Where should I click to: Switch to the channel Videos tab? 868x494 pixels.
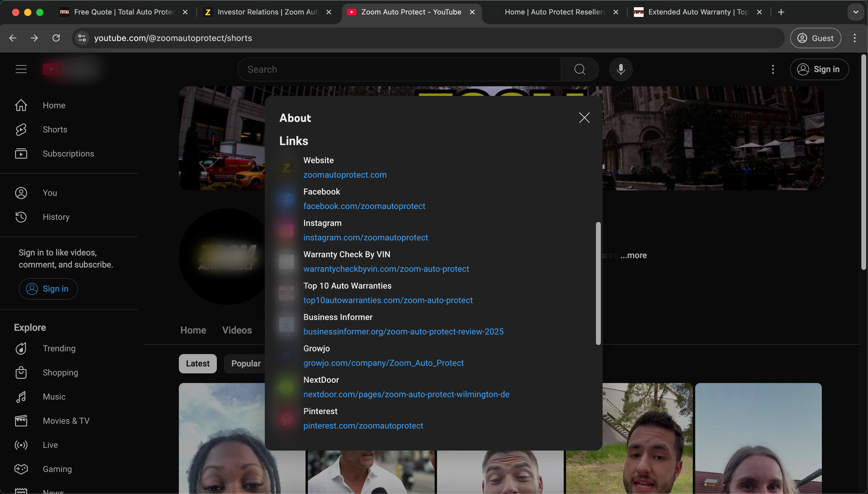(237, 330)
